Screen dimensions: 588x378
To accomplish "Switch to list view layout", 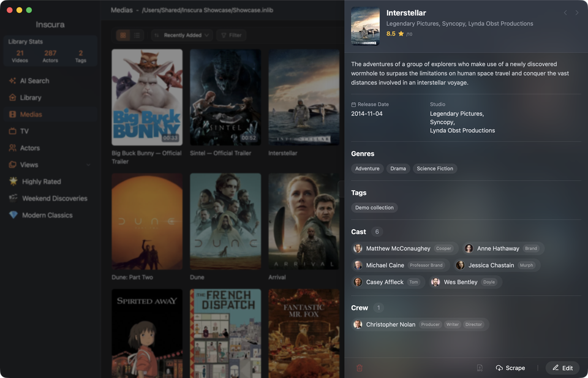I will point(137,36).
